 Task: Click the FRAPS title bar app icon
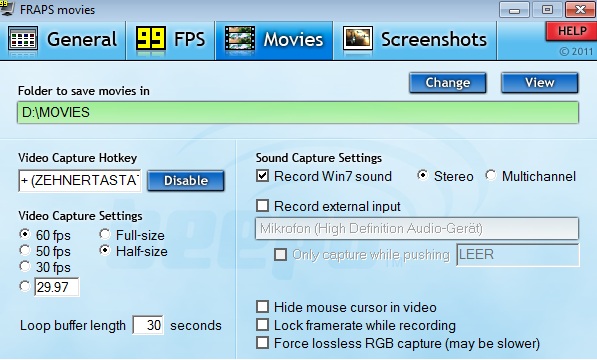8,8
